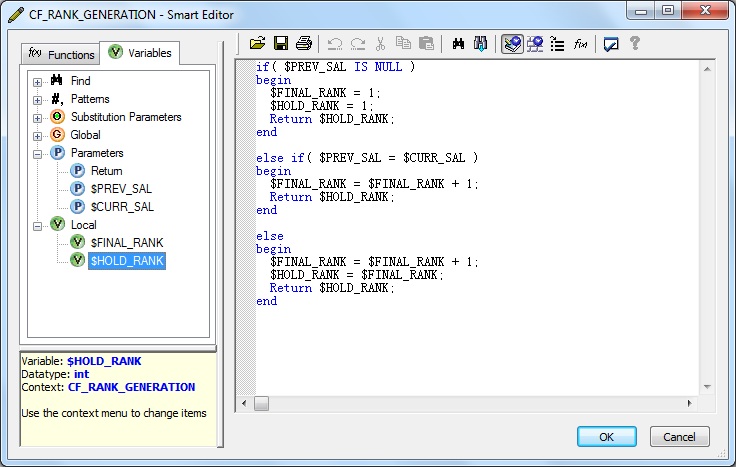Image resolution: width=736 pixels, height=467 pixels.
Task: Click the Redo arrow icon
Action: (x=358, y=44)
